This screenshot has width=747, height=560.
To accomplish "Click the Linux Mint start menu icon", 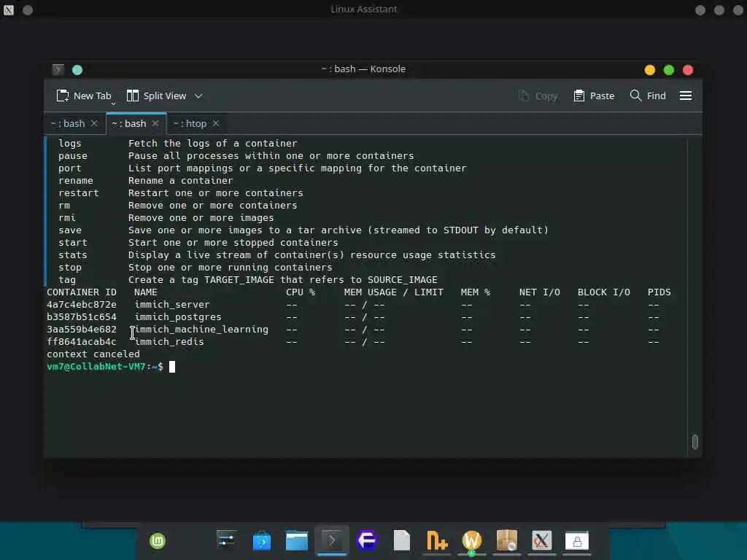I will click(158, 541).
